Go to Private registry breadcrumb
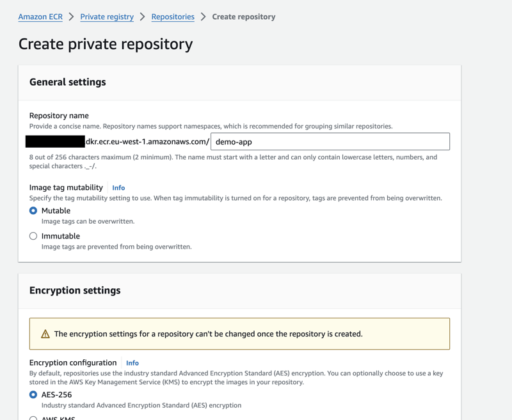512x420 pixels. 107,17
